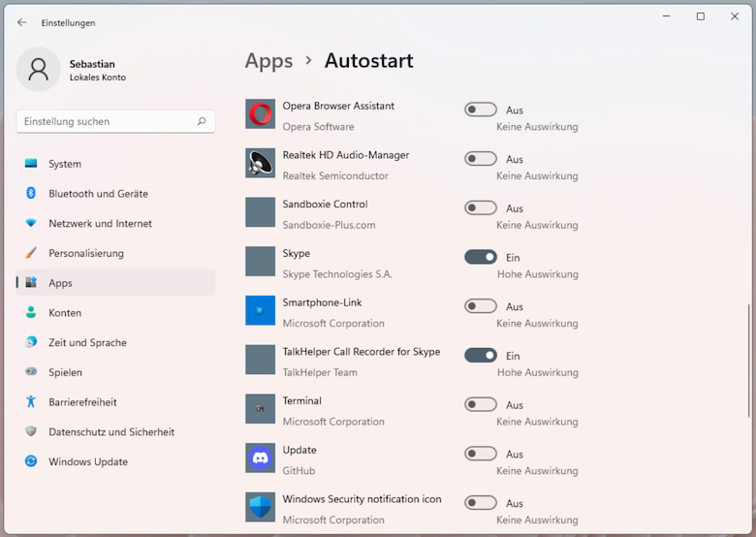This screenshot has width=756, height=537.
Task: Click the Smartphone-Link app icon
Action: pyautogui.click(x=260, y=310)
